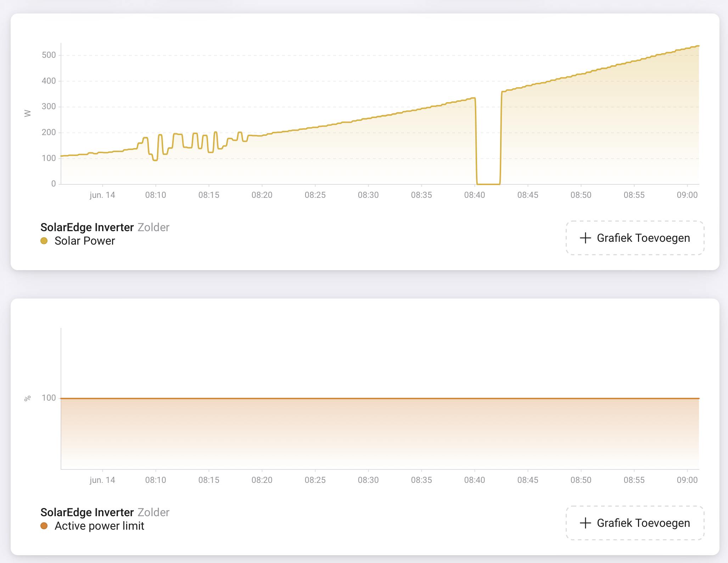The width and height of the screenshot is (728, 563).
Task: Click the 09:00 time label on the bottom chart
Action: point(687,480)
